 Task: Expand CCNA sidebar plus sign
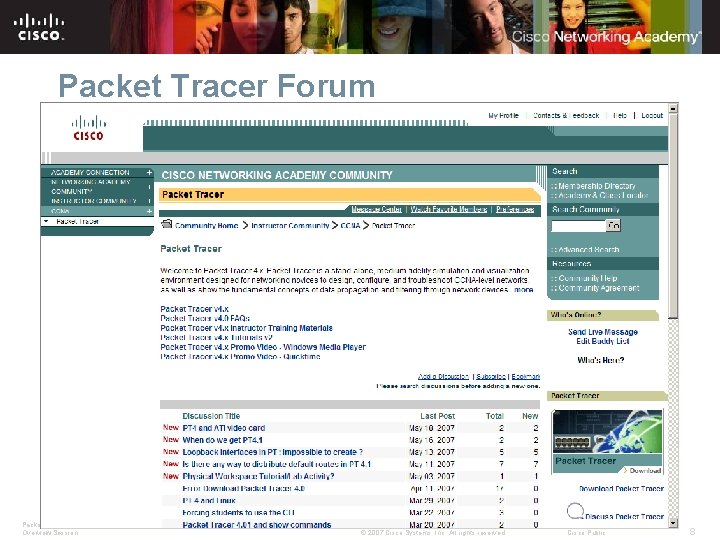click(x=149, y=211)
